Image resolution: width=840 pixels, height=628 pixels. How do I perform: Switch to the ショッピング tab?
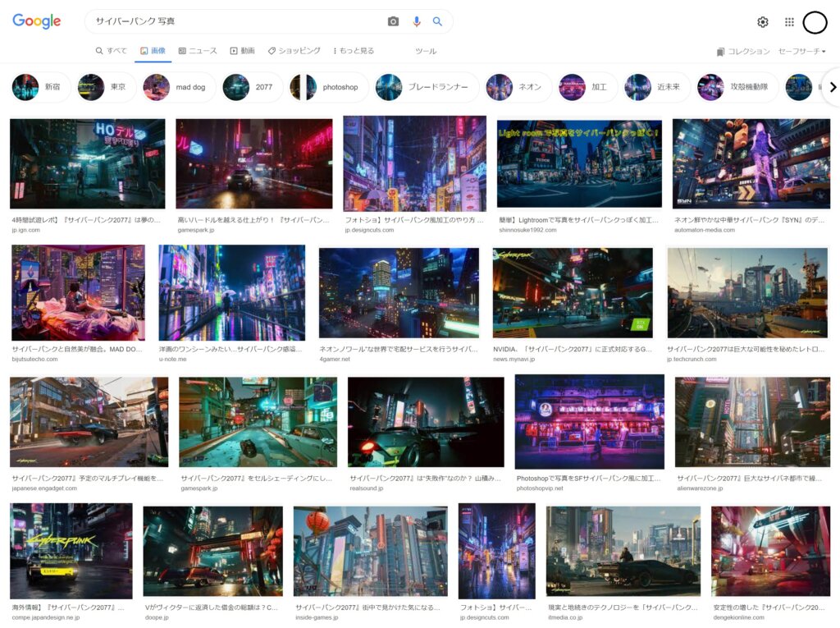click(294, 51)
